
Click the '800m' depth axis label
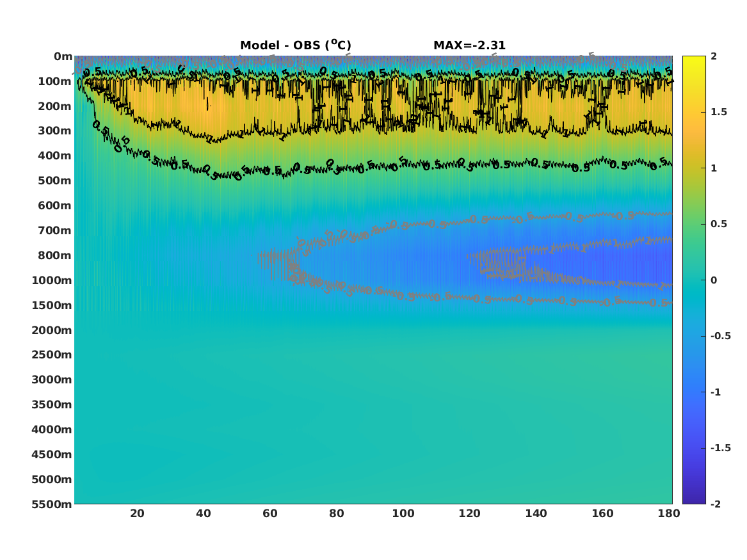point(55,256)
